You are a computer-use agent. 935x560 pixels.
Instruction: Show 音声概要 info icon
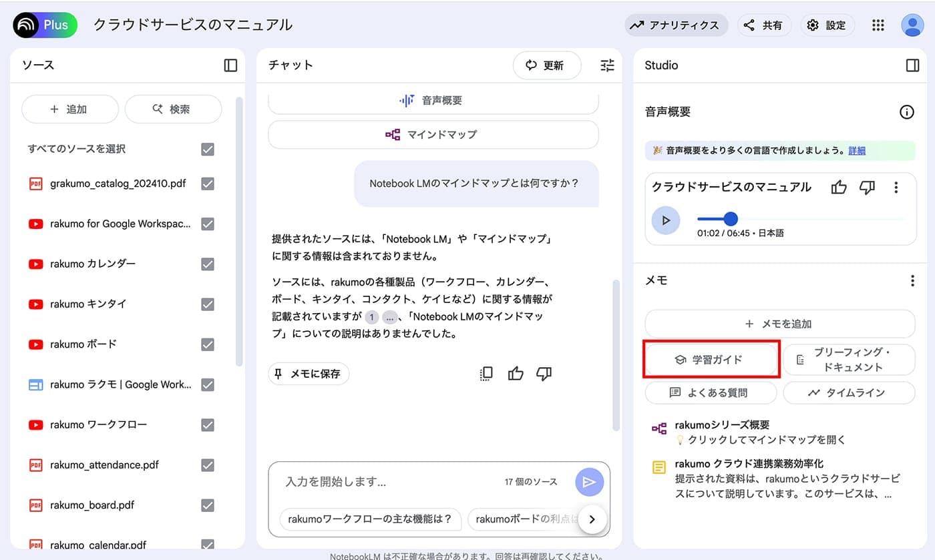[907, 112]
